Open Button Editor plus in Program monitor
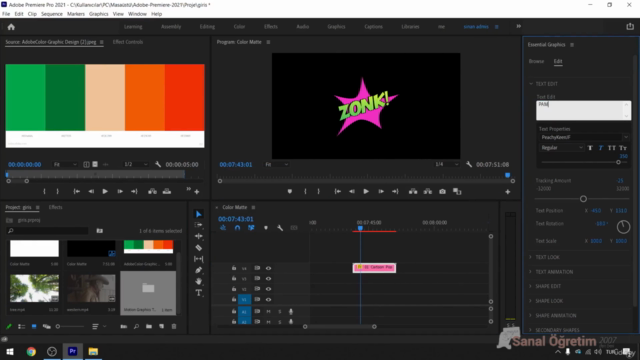 507,191
